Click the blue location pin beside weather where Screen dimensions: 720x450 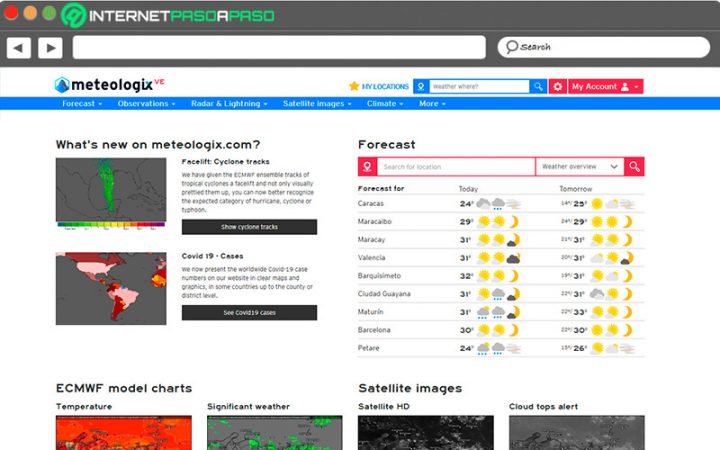coord(421,86)
